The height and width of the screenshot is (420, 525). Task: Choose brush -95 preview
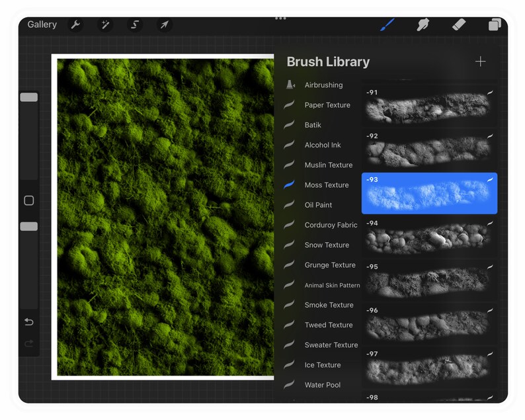click(429, 280)
